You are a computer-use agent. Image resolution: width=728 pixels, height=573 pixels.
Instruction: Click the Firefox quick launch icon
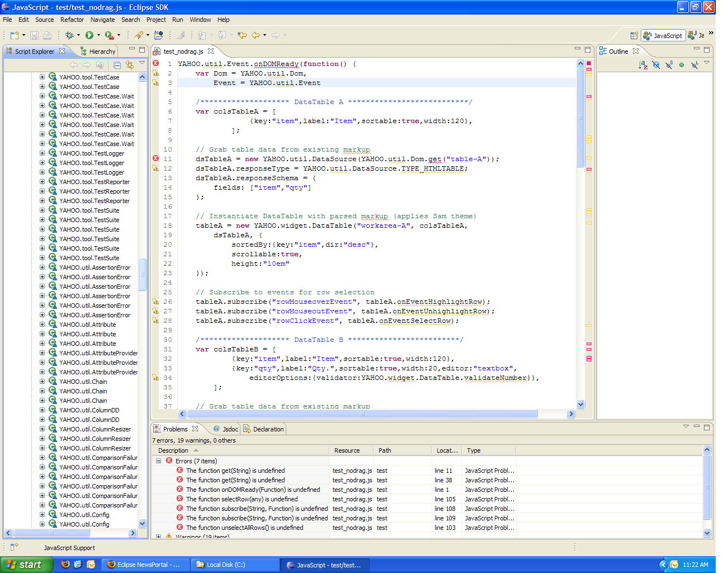[x=65, y=564]
